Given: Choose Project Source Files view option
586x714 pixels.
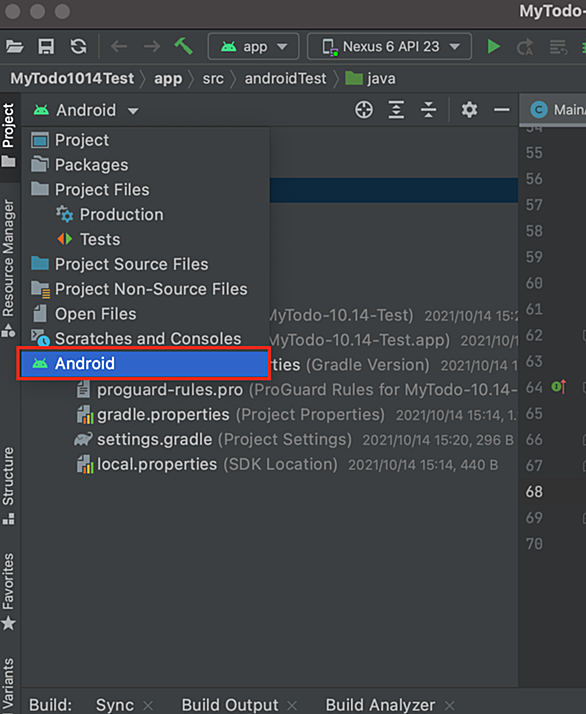Looking at the screenshot, I should pos(131,264).
